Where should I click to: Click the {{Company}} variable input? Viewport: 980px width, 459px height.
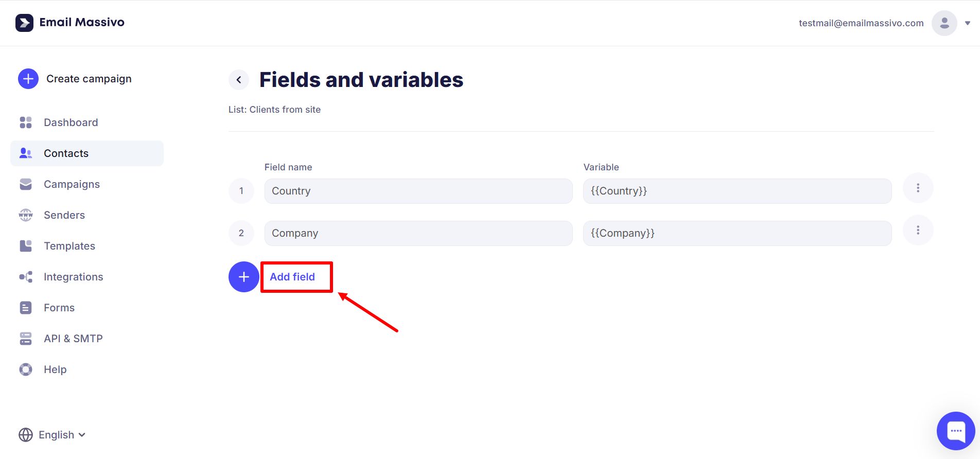[x=737, y=233]
